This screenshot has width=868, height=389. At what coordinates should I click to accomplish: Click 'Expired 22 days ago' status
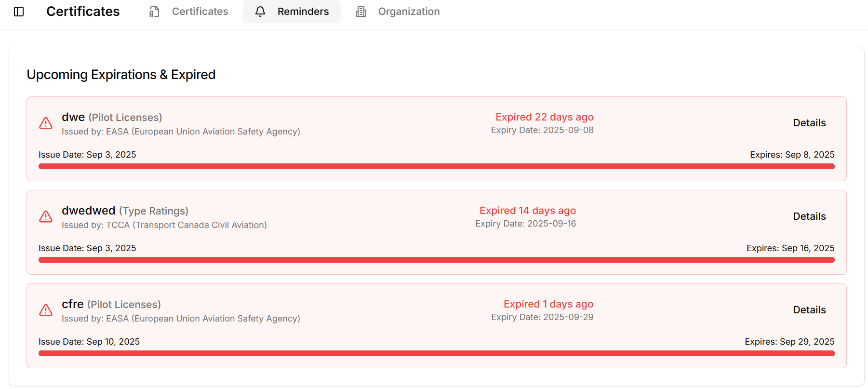[x=545, y=117]
